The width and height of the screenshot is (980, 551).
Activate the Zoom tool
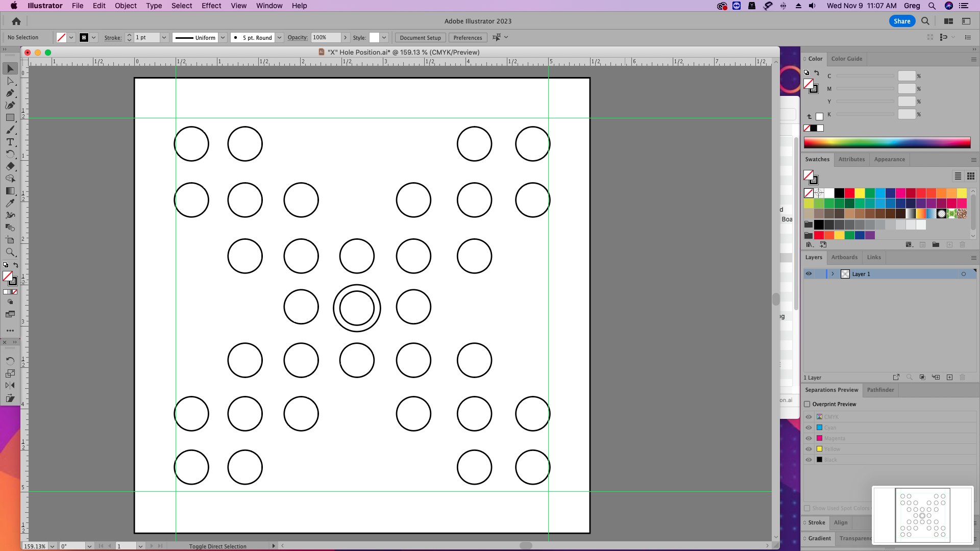coord(10,252)
